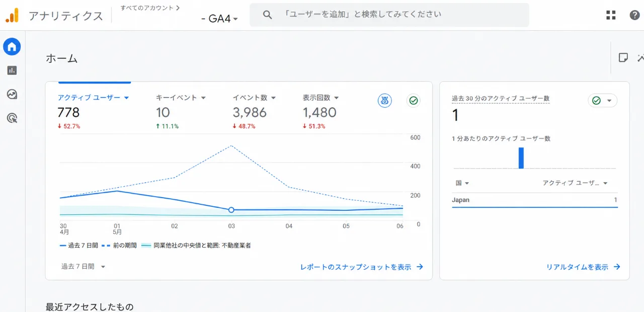Viewport: 644px width, 312px height.
Task: Click the key events value 10
Action: (163, 112)
